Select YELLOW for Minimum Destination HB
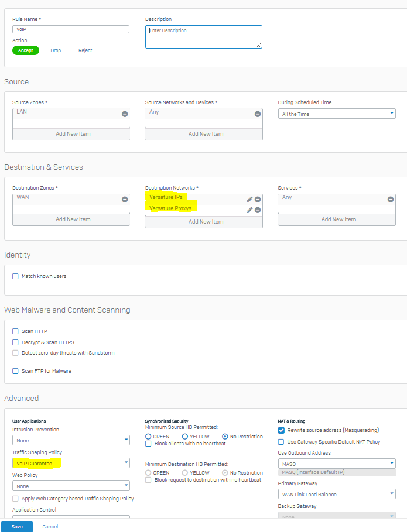This screenshot has width=407, height=532. pyautogui.click(x=184, y=473)
